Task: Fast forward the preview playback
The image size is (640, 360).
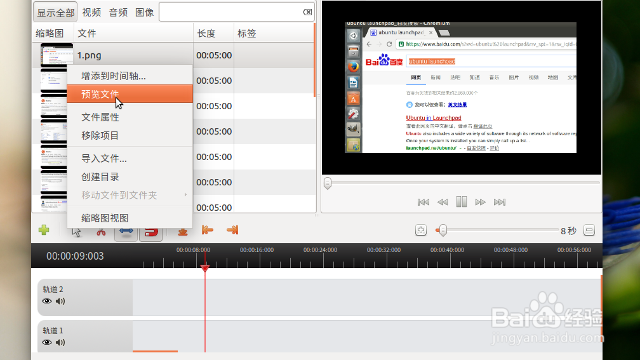Action: pyautogui.click(x=480, y=202)
